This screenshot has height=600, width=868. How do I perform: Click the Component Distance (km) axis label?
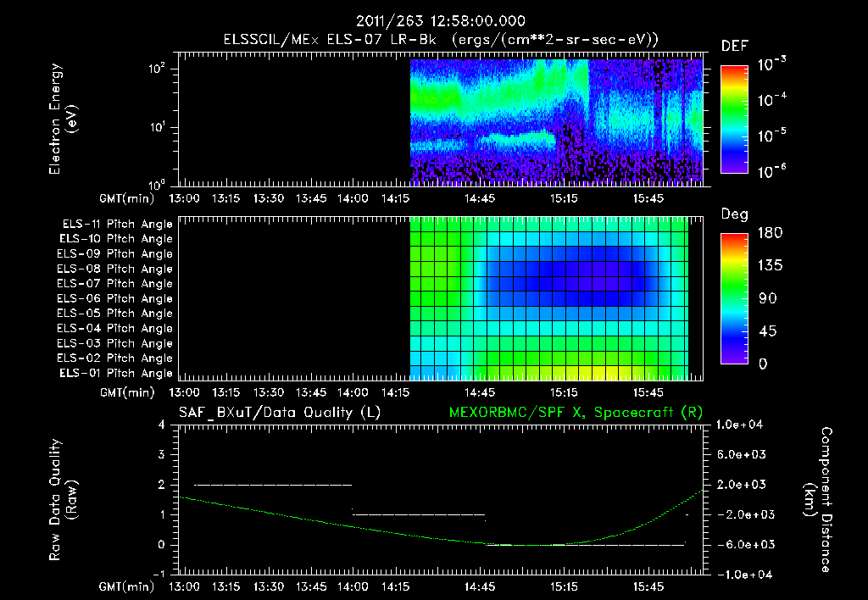pyautogui.click(x=818, y=500)
